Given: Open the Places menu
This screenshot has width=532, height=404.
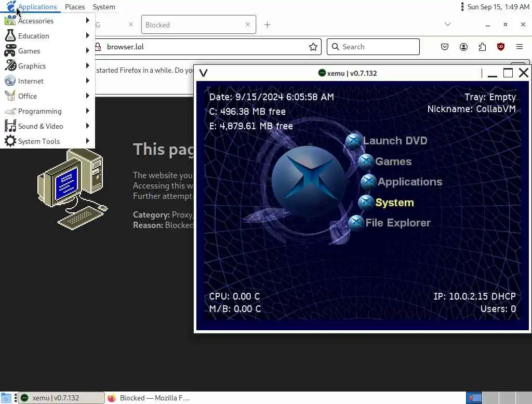Looking at the screenshot, I should click(75, 7).
